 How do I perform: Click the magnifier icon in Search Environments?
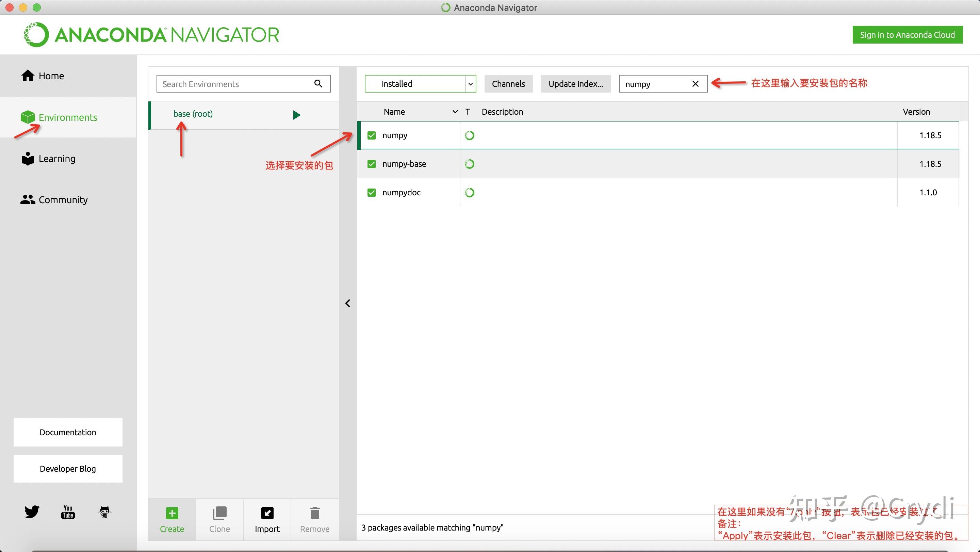tap(318, 83)
